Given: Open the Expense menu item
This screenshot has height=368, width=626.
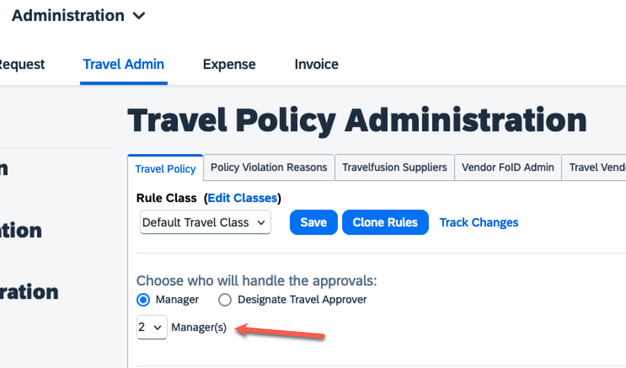Looking at the screenshot, I should click(229, 64).
